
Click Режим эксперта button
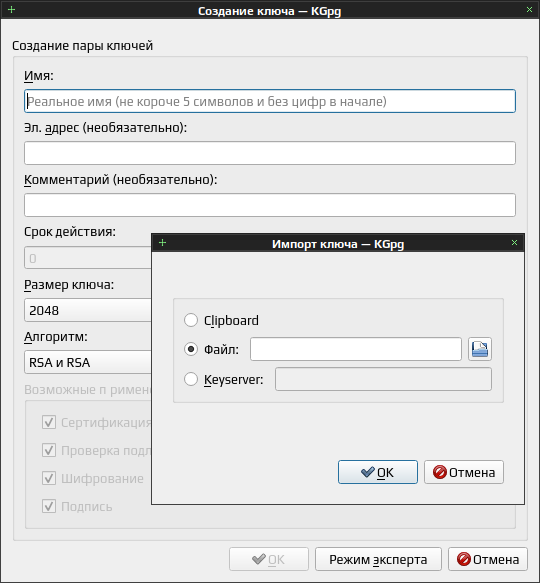378,559
